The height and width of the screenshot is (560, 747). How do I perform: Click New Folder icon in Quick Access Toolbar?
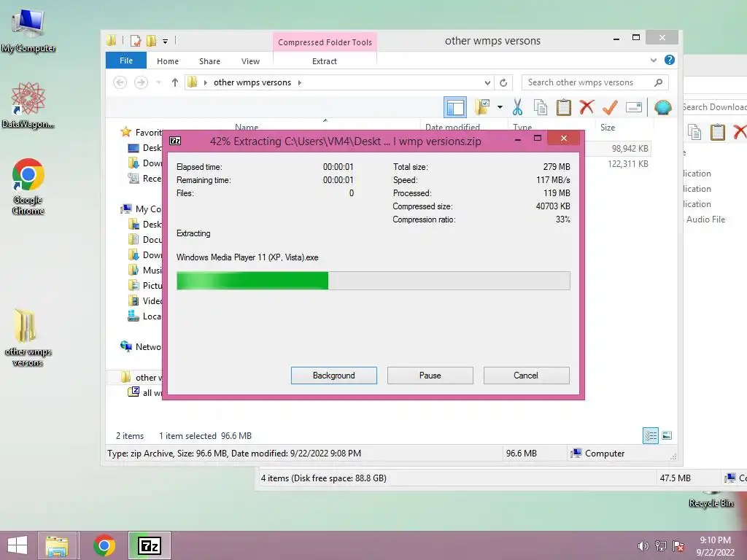[152, 41]
